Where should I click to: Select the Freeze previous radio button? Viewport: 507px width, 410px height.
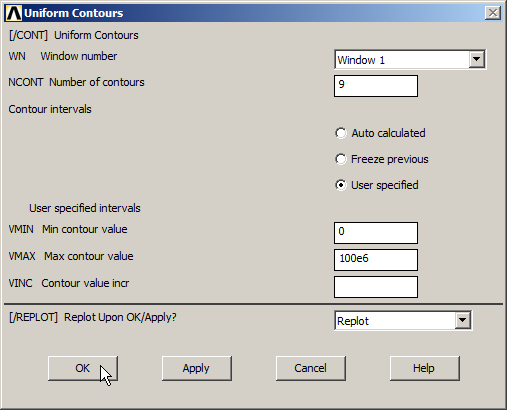[x=341, y=159]
